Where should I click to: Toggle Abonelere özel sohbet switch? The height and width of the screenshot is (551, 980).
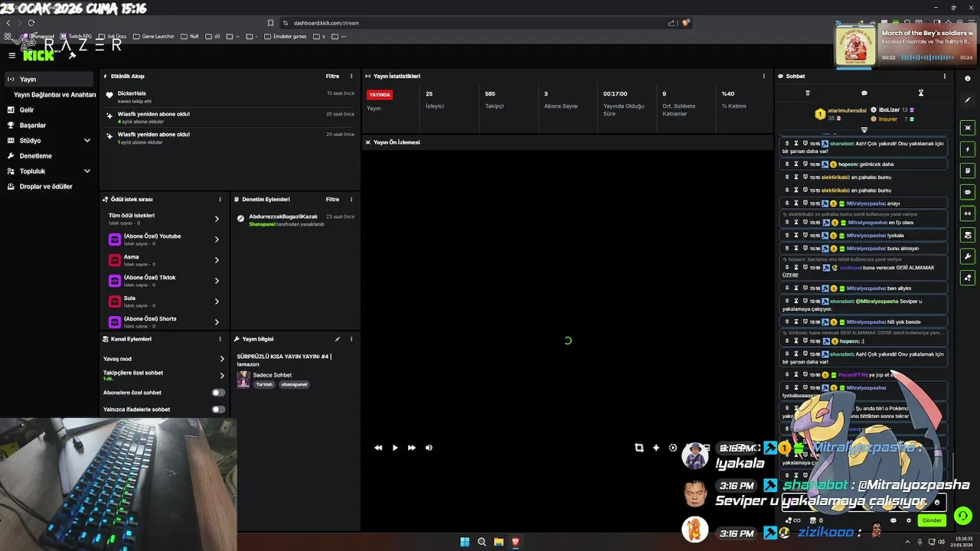coord(218,393)
